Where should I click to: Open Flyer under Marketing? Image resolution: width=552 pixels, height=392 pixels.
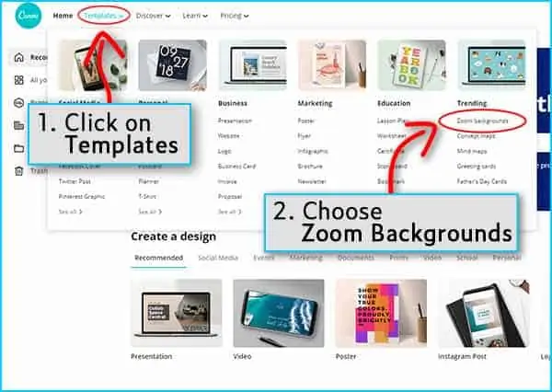pyautogui.click(x=305, y=136)
